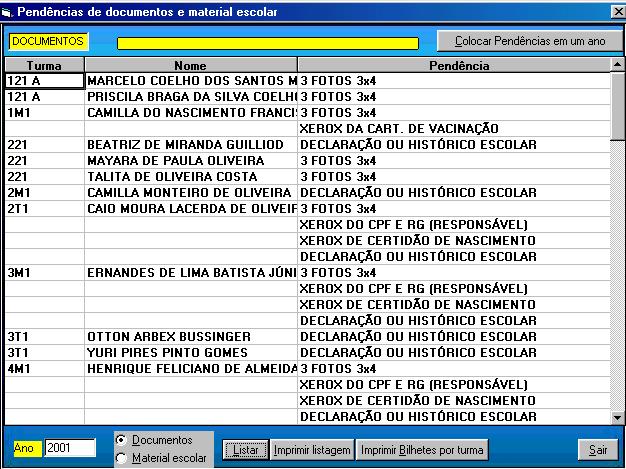Click the Listar button
Image resolution: width=626 pixels, height=469 pixels.
245,450
